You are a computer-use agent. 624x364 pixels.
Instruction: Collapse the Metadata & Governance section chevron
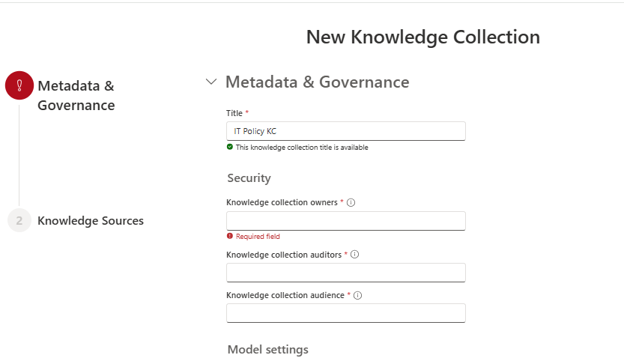click(x=211, y=82)
